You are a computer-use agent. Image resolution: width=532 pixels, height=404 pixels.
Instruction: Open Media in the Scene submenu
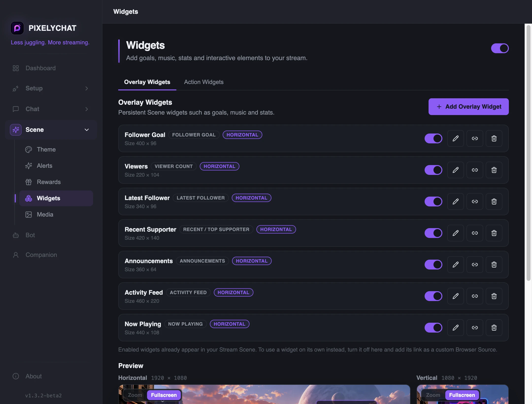pos(56,215)
